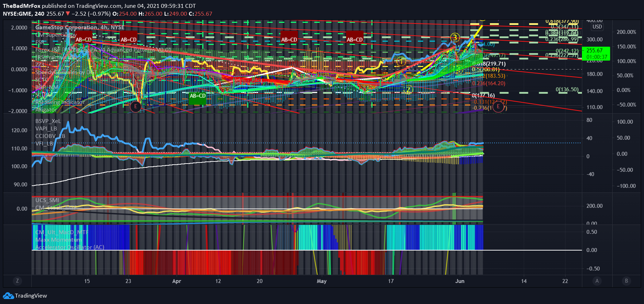
Task: Select the yellow wave 2 circle marker
Action: 408,89
